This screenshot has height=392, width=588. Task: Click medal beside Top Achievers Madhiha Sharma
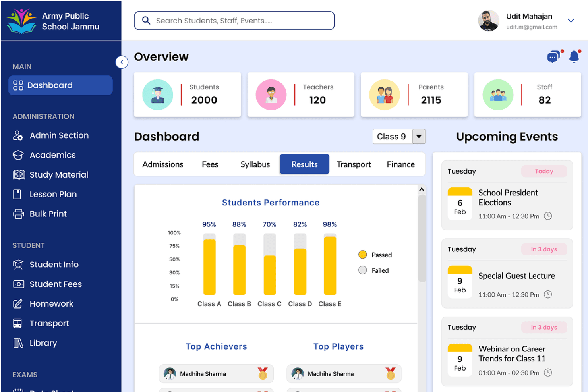[263, 373]
